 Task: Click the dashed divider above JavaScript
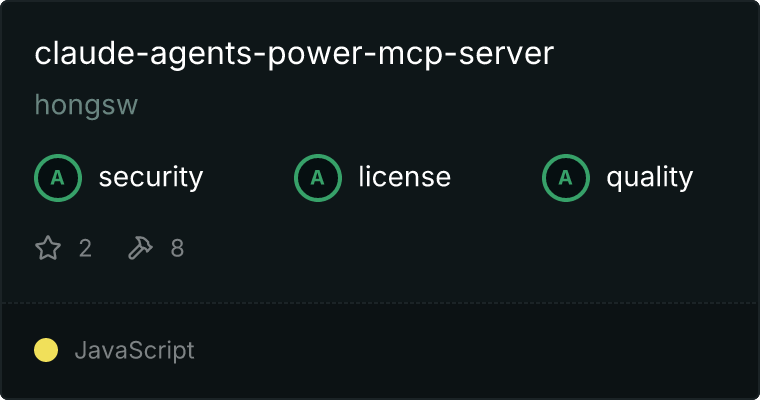pyautogui.click(x=380, y=303)
